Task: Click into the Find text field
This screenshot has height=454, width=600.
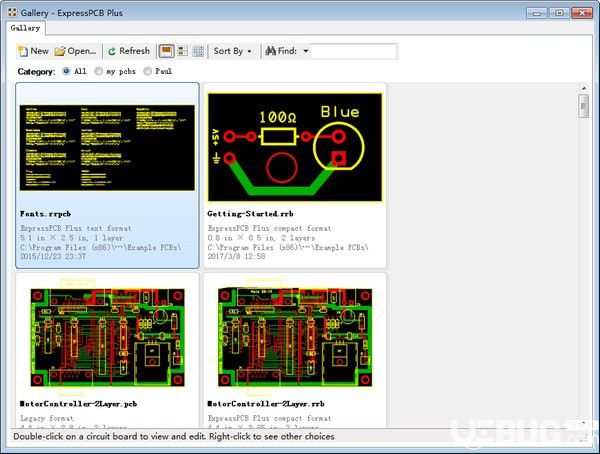Action: click(354, 51)
